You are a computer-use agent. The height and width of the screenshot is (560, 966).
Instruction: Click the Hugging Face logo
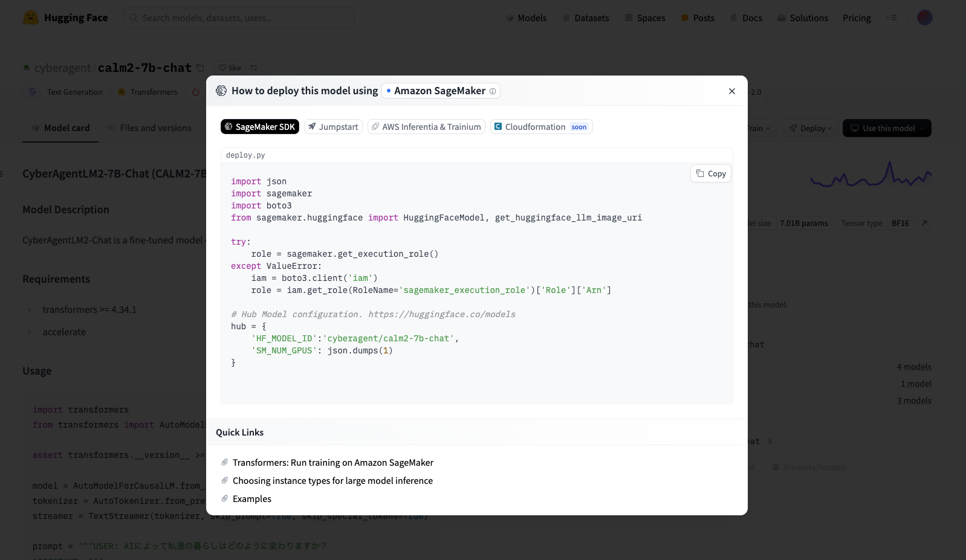[65, 18]
